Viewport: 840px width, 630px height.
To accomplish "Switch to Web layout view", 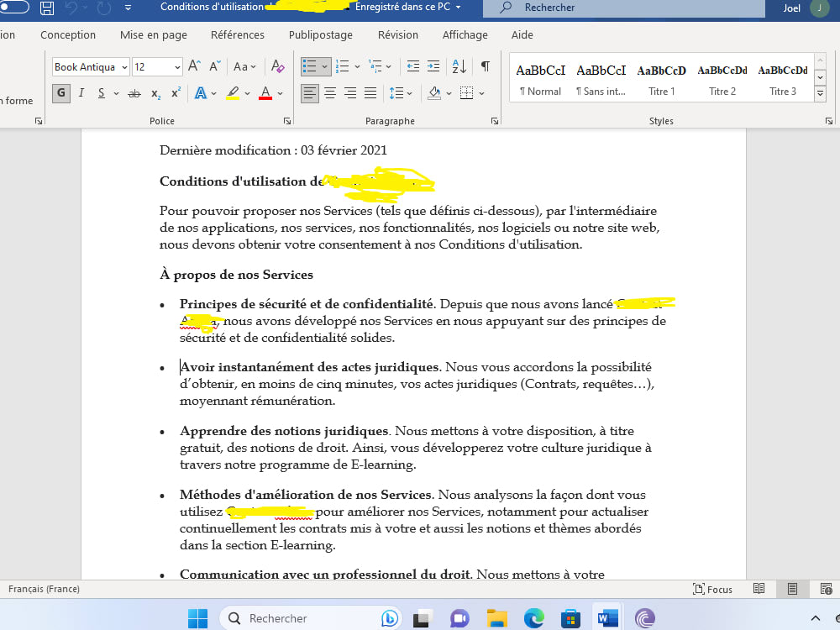I will tap(826, 589).
